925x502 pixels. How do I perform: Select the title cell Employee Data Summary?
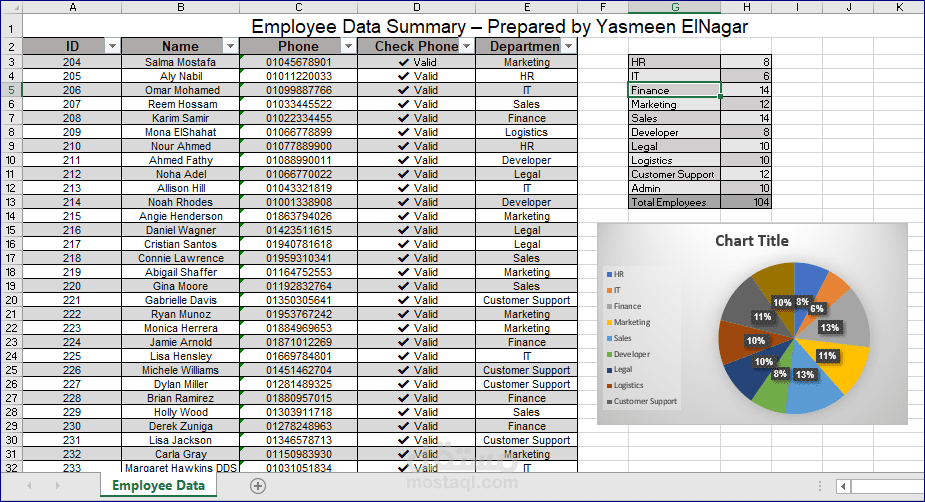click(499, 27)
